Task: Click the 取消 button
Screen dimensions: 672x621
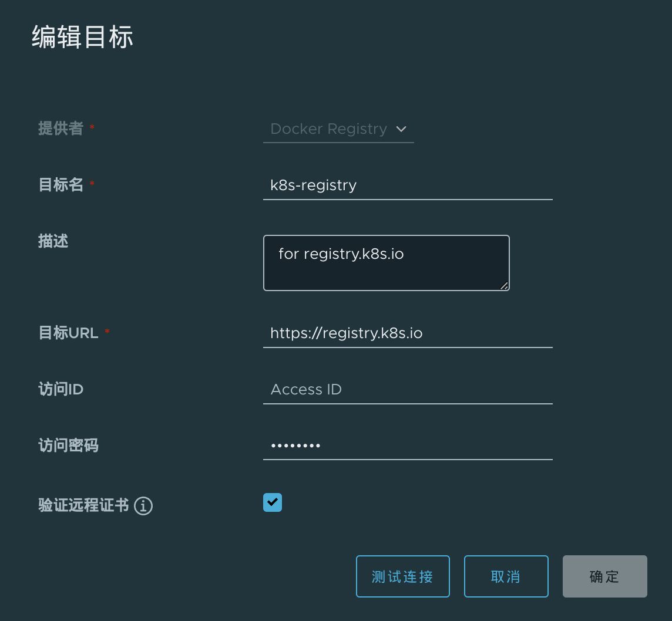Action: click(x=506, y=576)
